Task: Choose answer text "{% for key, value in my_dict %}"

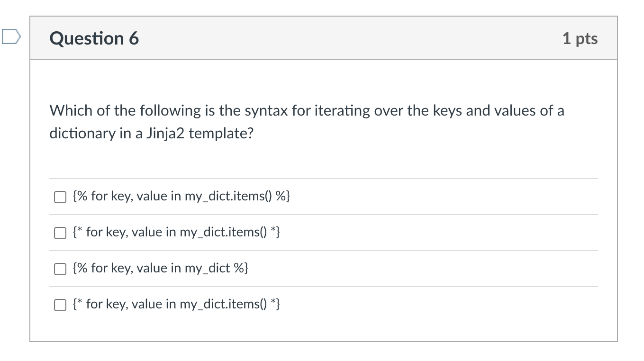Action: click(x=161, y=268)
